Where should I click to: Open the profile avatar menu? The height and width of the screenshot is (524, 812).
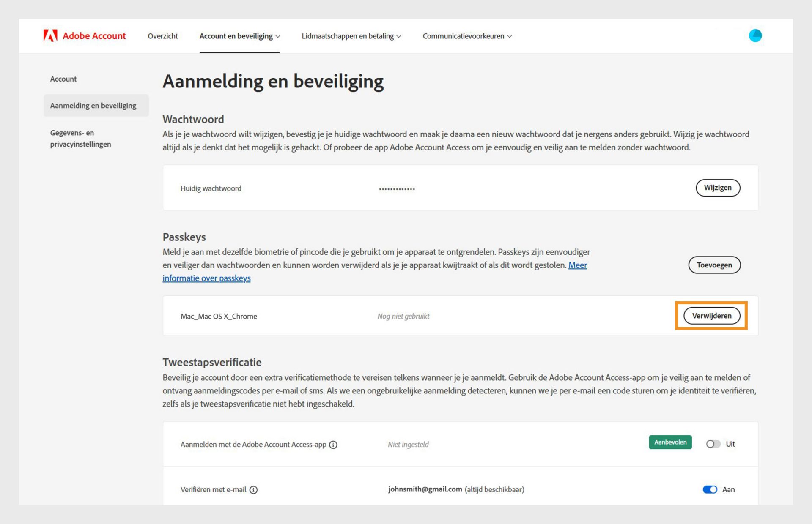[755, 36]
